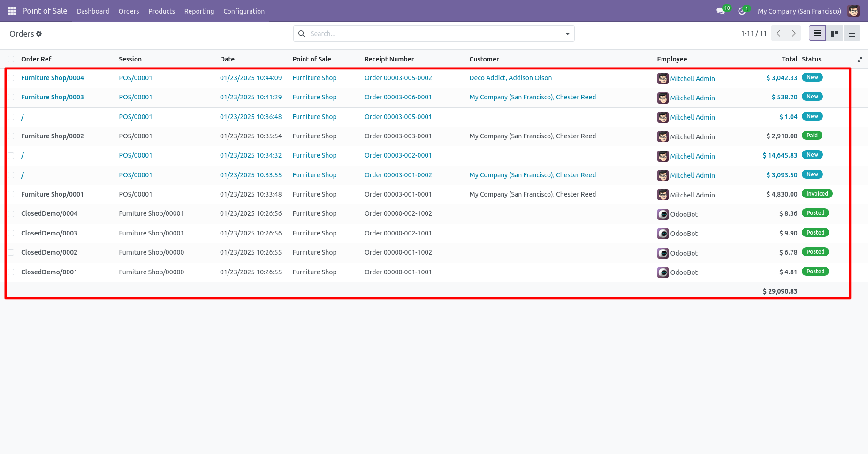Click the Point of Sale app title
Image resolution: width=868 pixels, height=454 pixels.
(45, 11)
